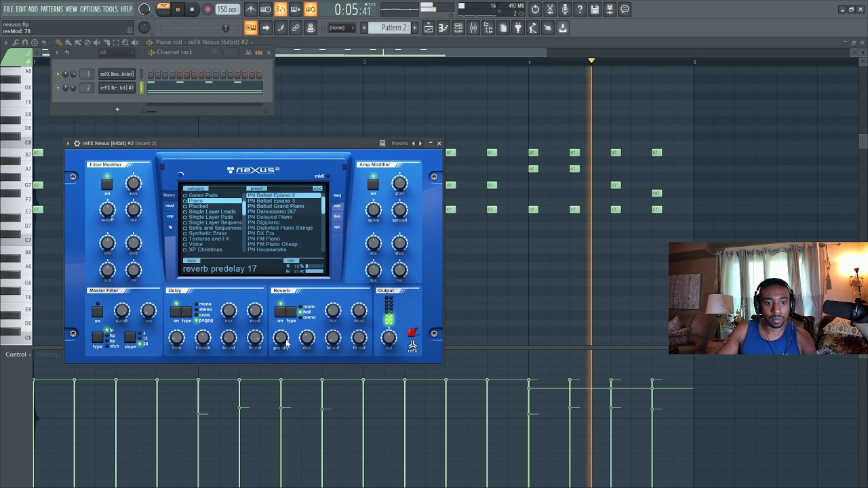The width and height of the screenshot is (868, 488).
Task: Choose PN Dancepiano 2k7 preset
Action: [272, 211]
